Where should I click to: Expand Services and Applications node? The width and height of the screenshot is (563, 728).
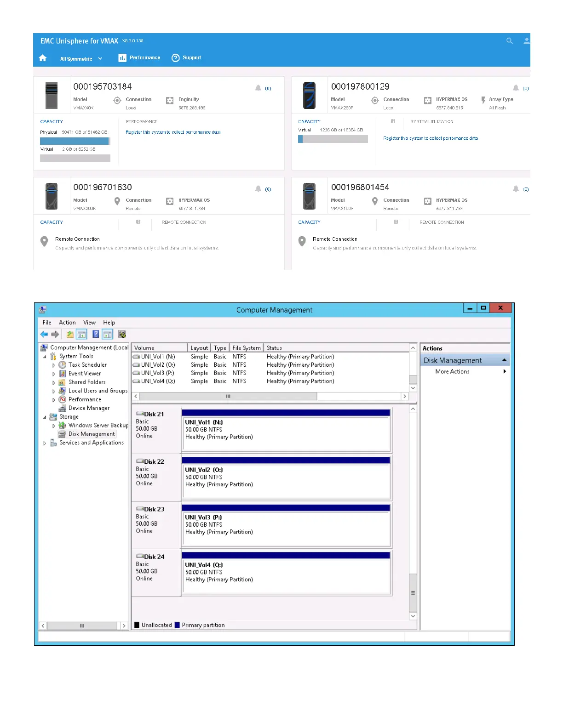point(45,443)
